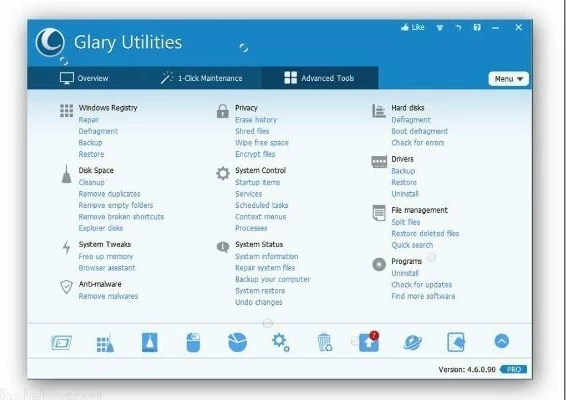Click the Glary Utilities crescent moon logo
Screen dimensions: 566x400
(x=50, y=42)
